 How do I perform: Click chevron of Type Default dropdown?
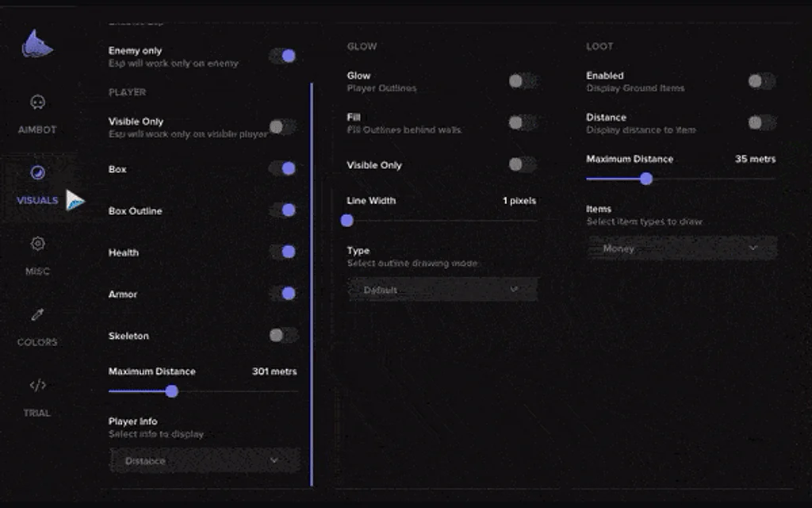coord(514,289)
